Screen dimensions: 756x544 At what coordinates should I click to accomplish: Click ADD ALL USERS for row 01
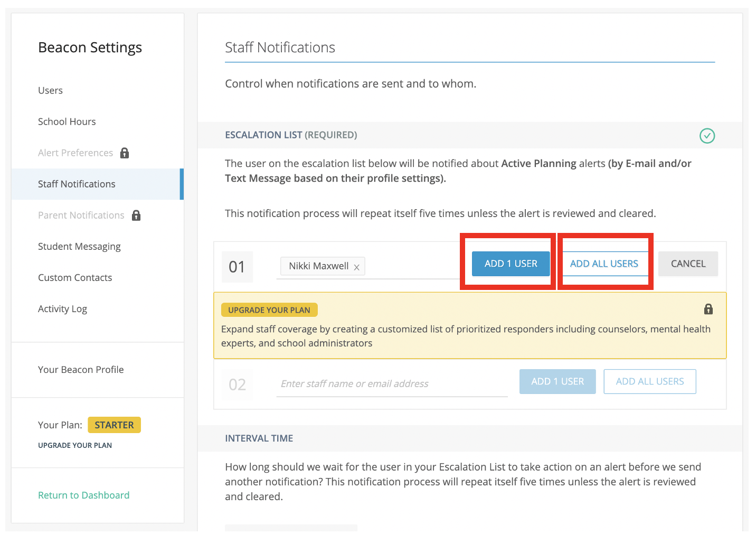pyautogui.click(x=604, y=264)
